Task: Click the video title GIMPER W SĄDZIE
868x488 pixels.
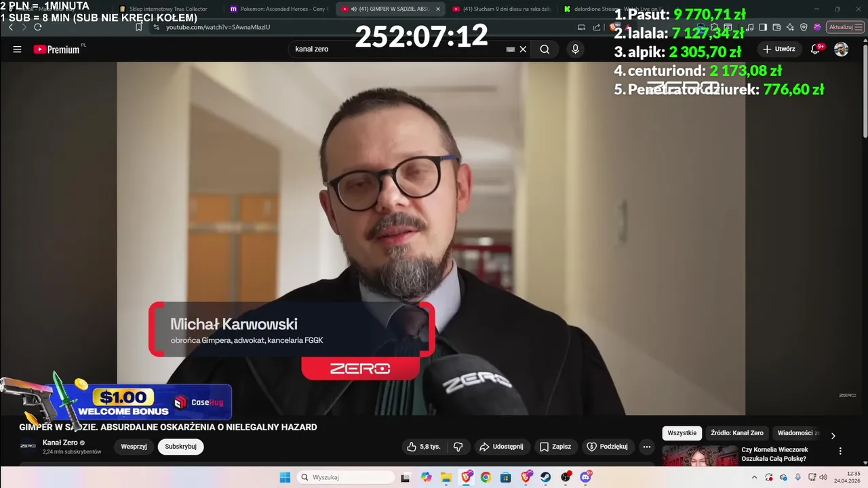Action: coord(168,427)
